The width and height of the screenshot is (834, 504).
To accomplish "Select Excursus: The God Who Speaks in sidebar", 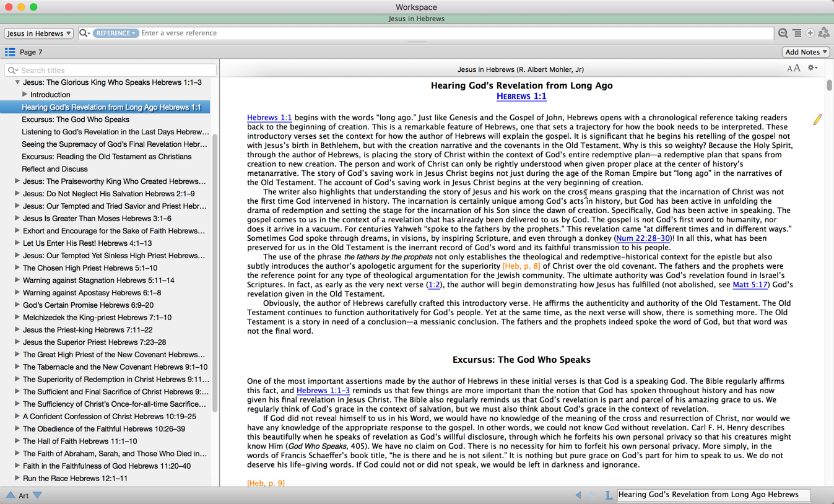I will 76,119.
